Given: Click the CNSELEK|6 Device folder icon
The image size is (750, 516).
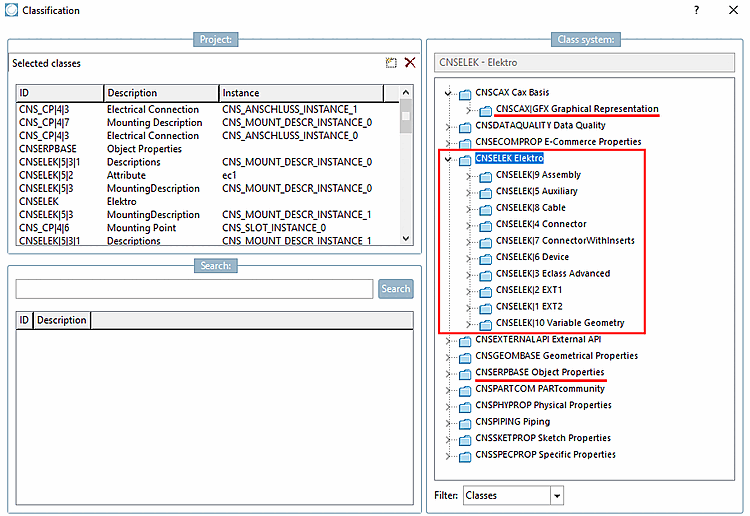Looking at the screenshot, I should tap(485, 259).
